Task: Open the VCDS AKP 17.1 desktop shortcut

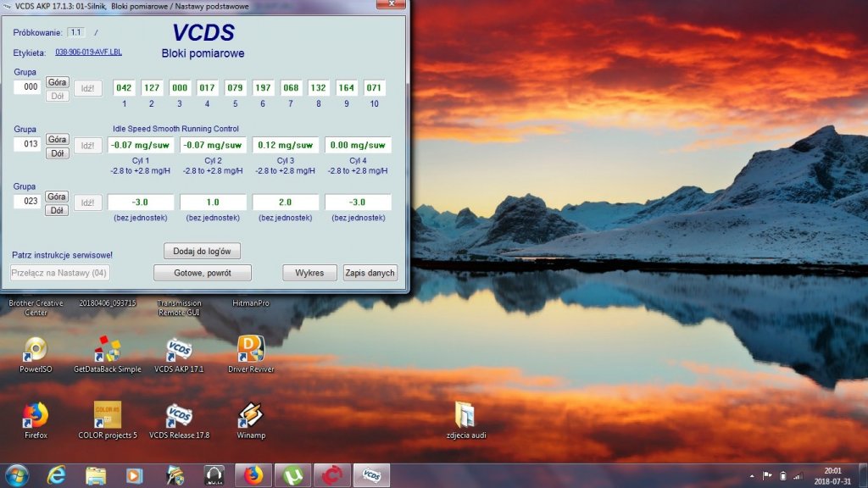Action: click(x=179, y=354)
